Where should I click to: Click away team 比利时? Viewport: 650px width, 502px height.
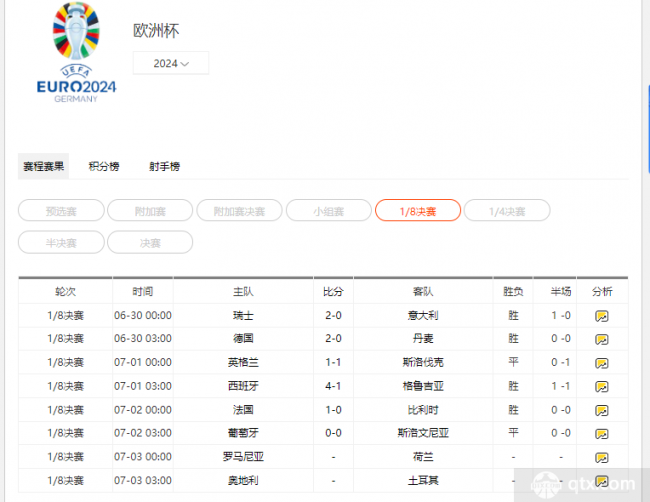[x=423, y=410]
